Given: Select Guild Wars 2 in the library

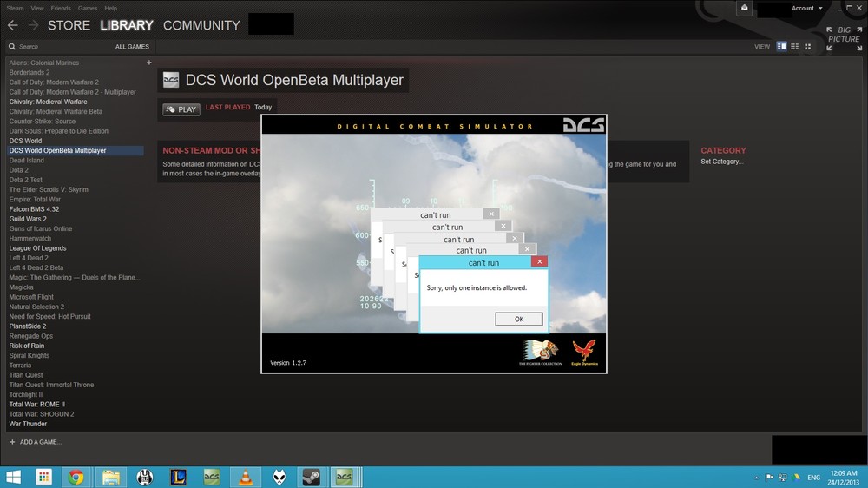Looking at the screenshot, I should (x=28, y=219).
